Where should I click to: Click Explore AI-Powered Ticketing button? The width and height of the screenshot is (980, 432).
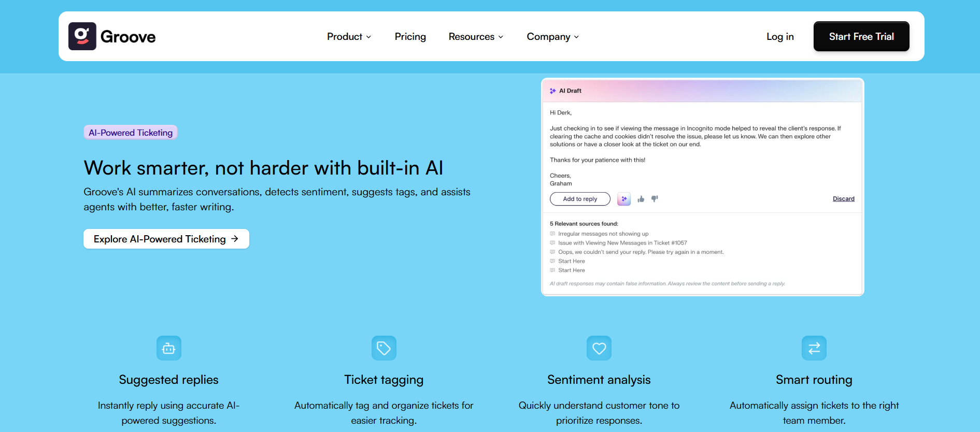coord(166,239)
